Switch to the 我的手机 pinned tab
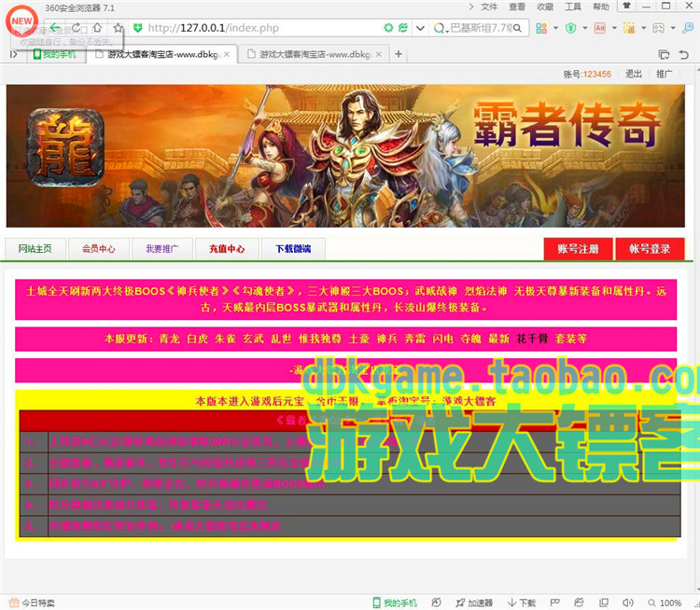This screenshot has width=700, height=610. coord(55,54)
